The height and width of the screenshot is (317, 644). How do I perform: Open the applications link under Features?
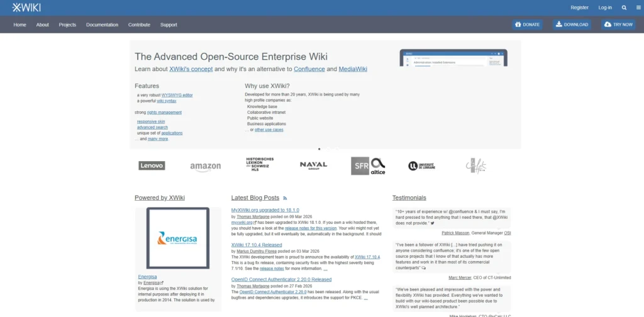tap(172, 133)
